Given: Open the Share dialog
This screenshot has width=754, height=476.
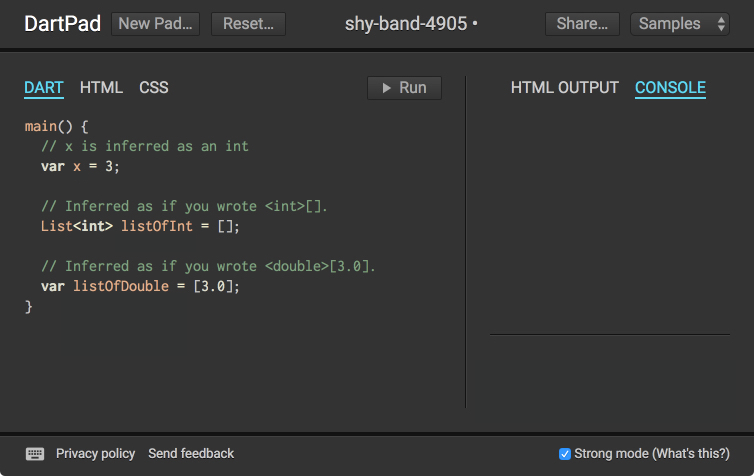Looking at the screenshot, I should 582,24.
